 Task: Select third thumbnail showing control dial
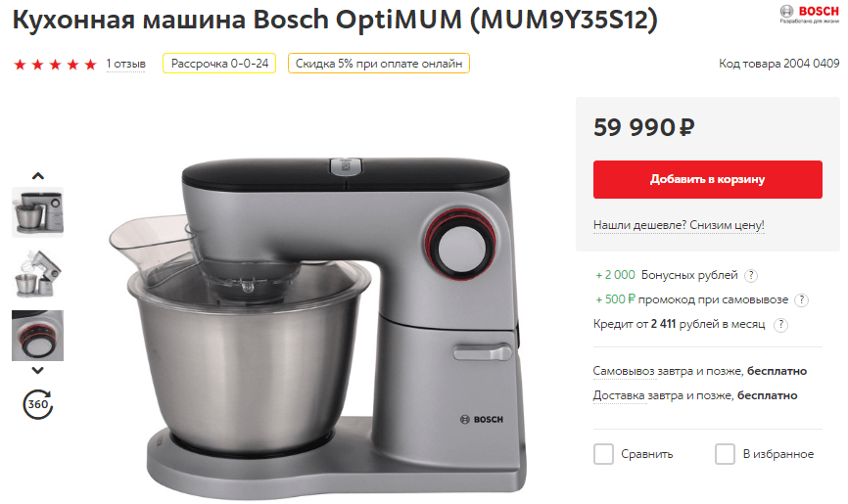pos(38,336)
